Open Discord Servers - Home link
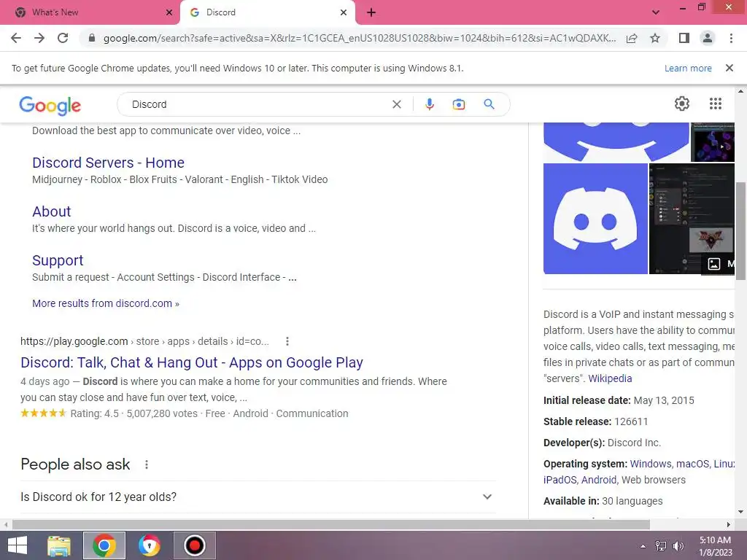Viewport: 747px width, 560px height. (108, 163)
